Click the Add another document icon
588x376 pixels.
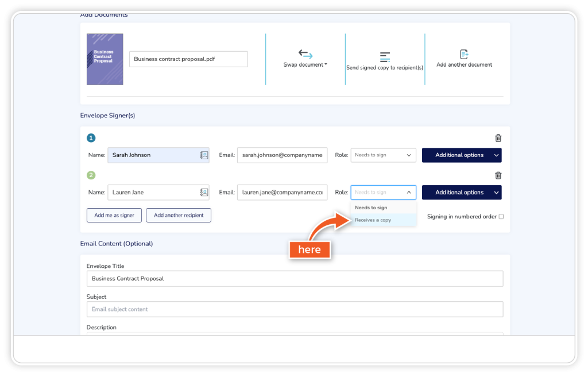(464, 55)
